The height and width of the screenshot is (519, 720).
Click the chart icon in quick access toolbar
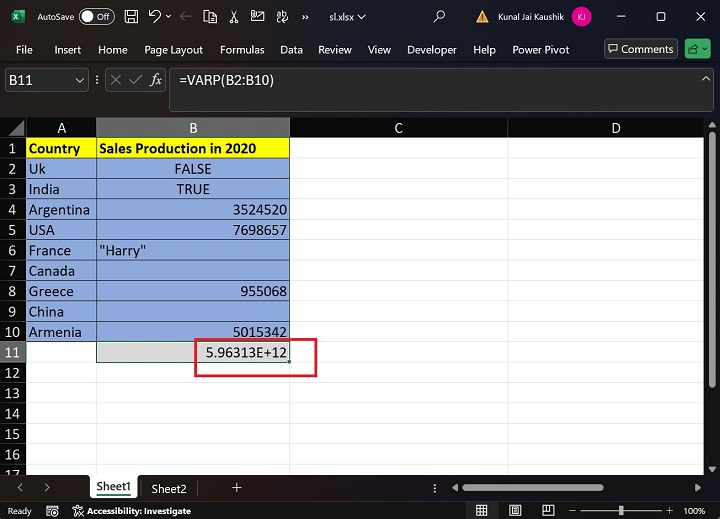[257, 17]
